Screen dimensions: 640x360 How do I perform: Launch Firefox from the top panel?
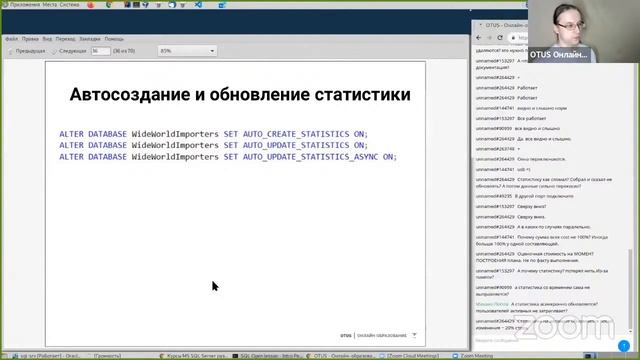coord(91,5)
